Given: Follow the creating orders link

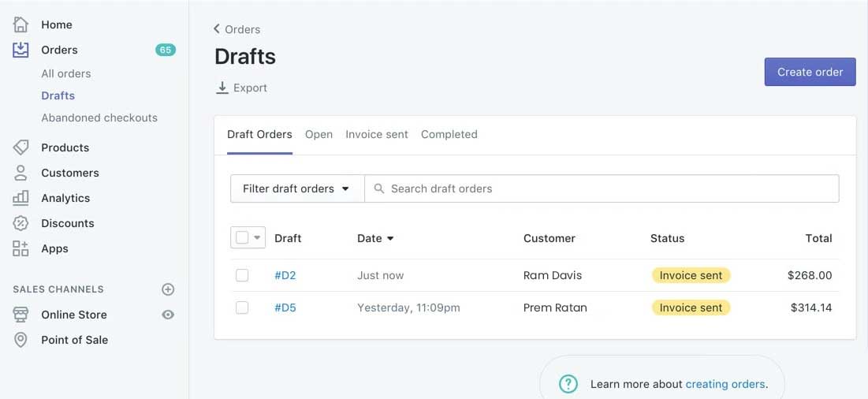Looking at the screenshot, I should [725, 384].
